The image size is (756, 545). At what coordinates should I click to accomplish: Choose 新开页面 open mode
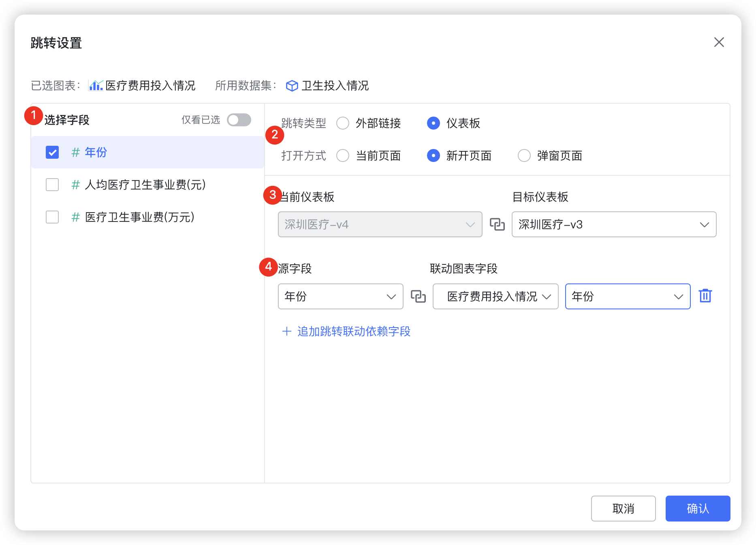pos(434,155)
